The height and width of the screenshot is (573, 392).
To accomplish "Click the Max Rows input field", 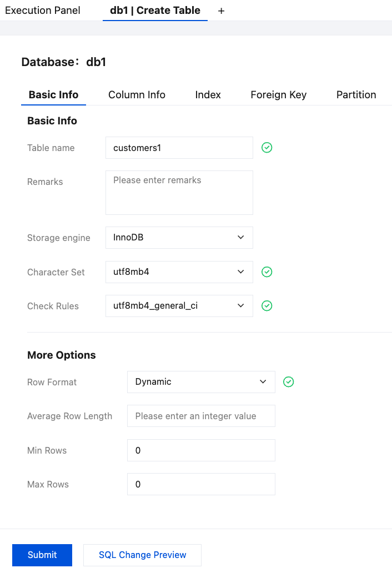I will click(201, 484).
